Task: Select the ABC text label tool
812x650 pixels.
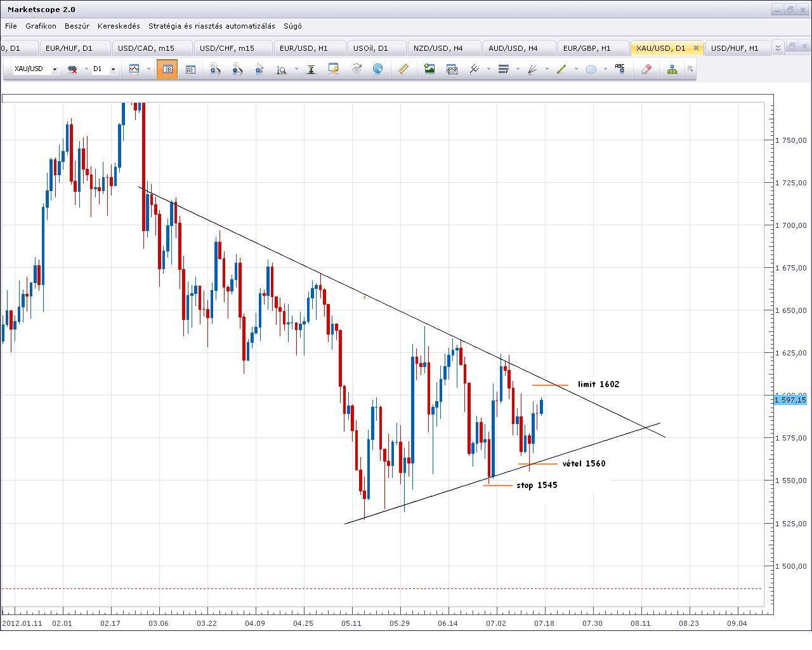Action: pyautogui.click(x=620, y=68)
